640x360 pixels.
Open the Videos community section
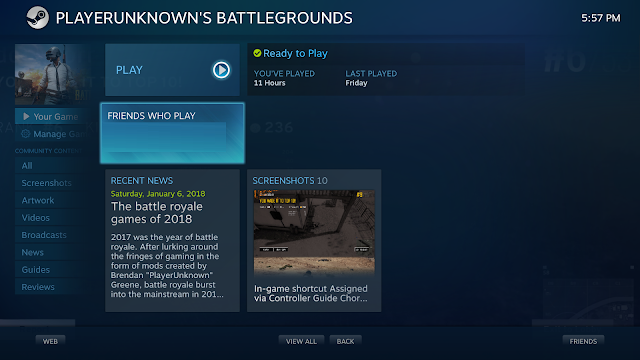pyautogui.click(x=52, y=218)
